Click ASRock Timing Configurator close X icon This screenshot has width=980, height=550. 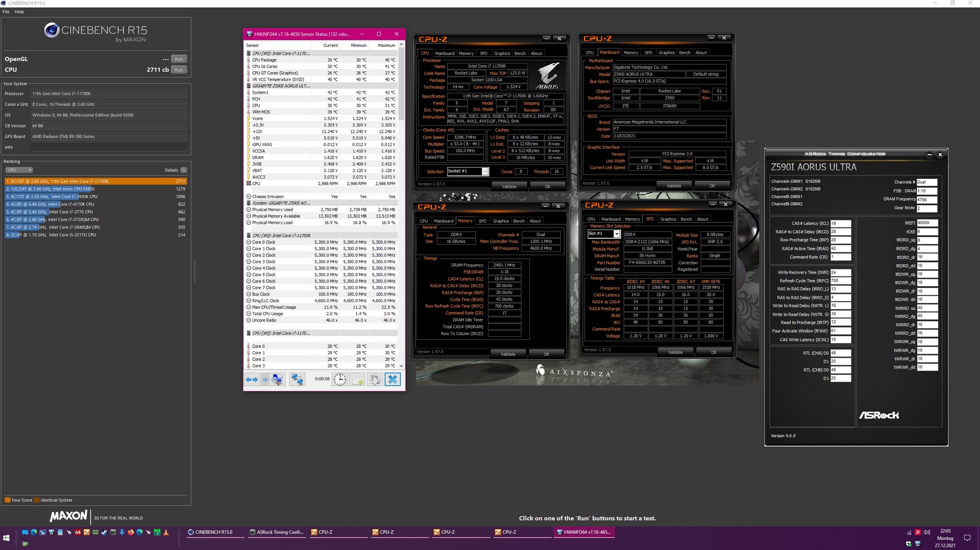click(940, 155)
